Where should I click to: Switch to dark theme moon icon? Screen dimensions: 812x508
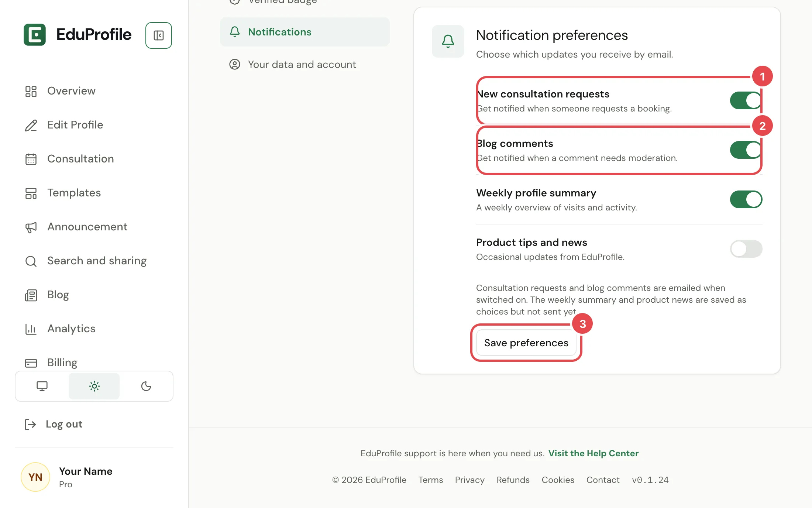coord(146,386)
